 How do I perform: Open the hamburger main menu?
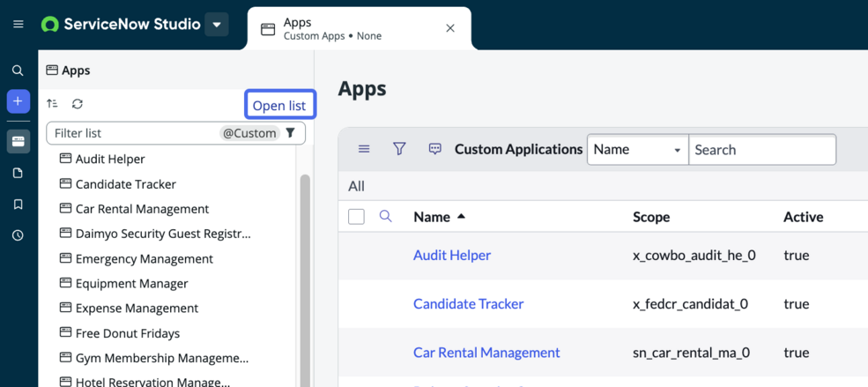click(19, 25)
